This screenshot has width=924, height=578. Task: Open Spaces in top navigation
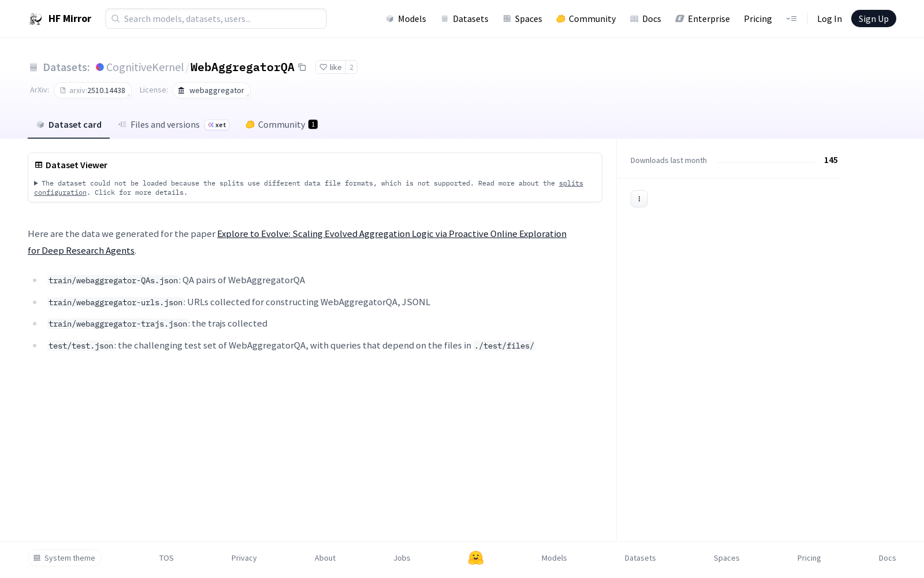(523, 18)
